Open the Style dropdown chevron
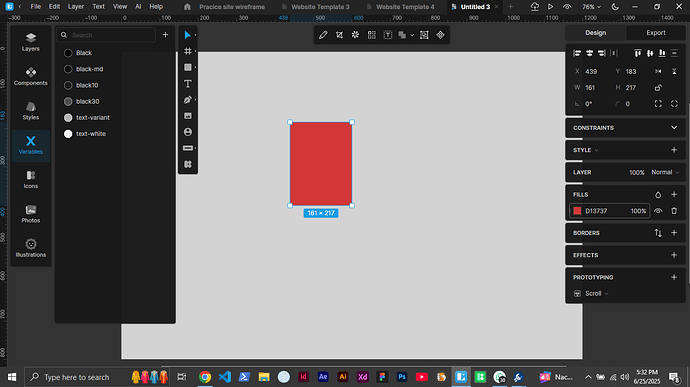 point(597,150)
